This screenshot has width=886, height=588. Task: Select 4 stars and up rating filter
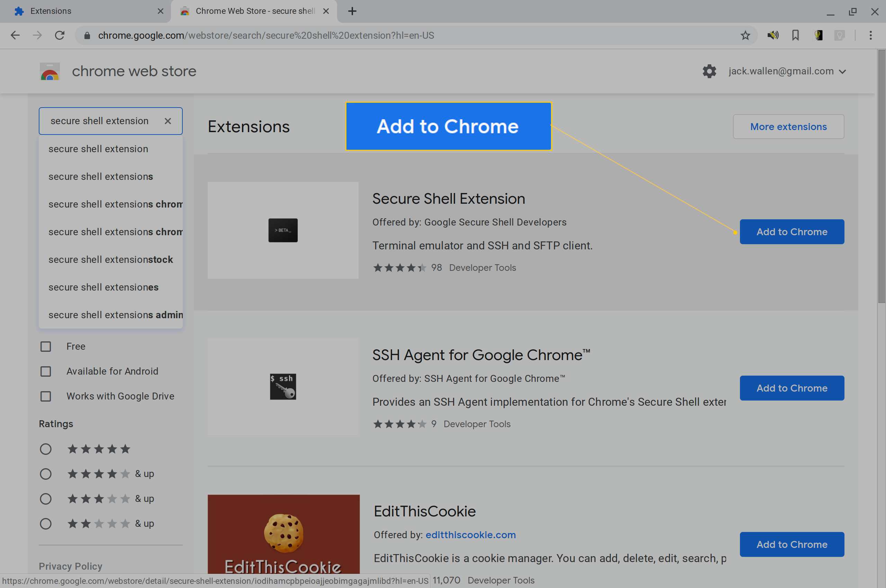pos(45,474)
